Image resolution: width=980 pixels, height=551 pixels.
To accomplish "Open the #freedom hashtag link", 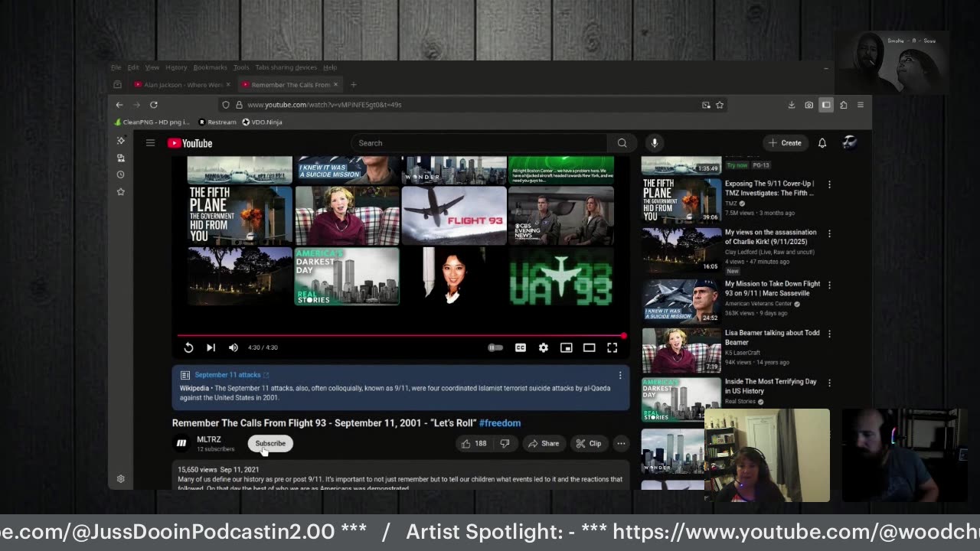I will tap(500, 423).
